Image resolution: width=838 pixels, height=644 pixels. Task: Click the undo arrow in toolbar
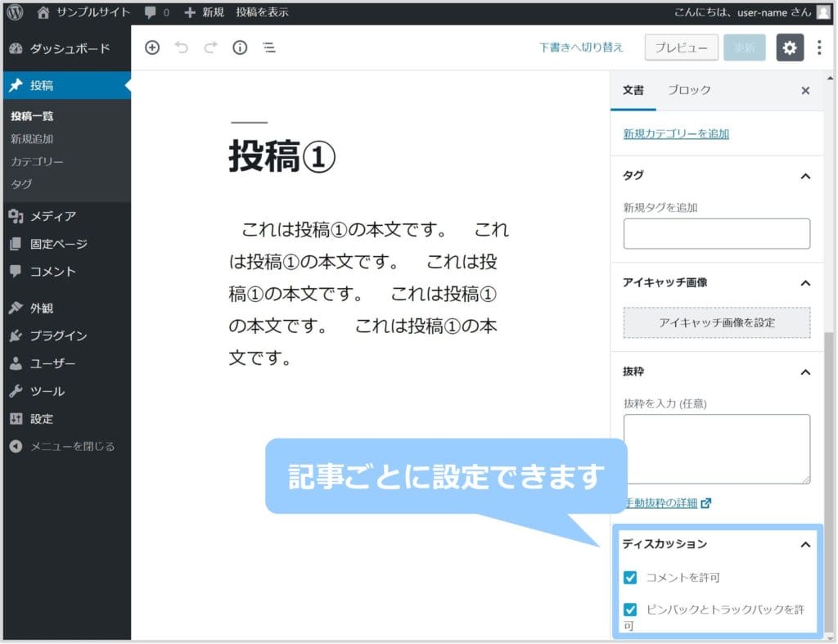[x=182, y=47]
